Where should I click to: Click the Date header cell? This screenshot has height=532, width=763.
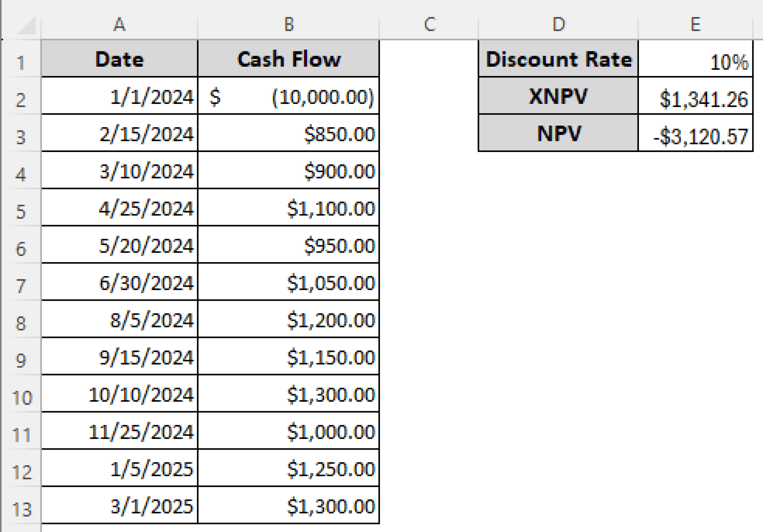click(119, 60)
